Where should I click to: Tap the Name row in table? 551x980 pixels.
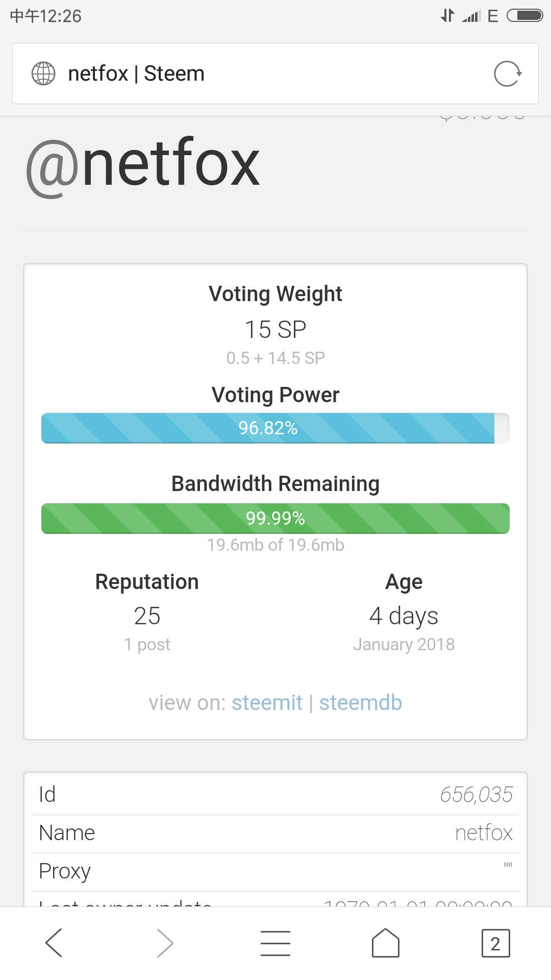275,833
